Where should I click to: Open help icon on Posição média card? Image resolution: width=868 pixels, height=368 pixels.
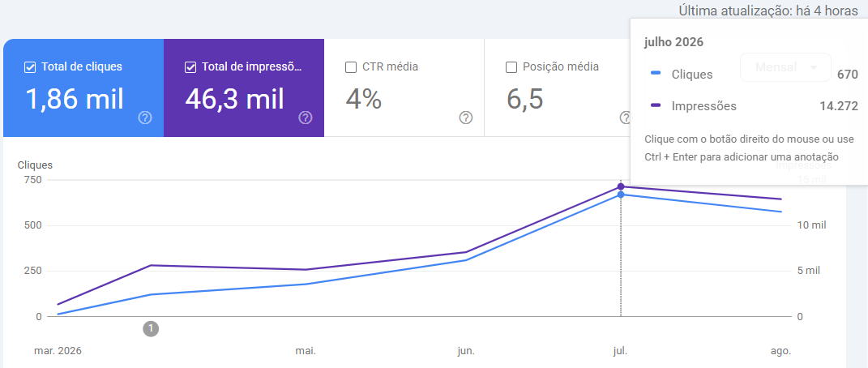click(626, 118)
